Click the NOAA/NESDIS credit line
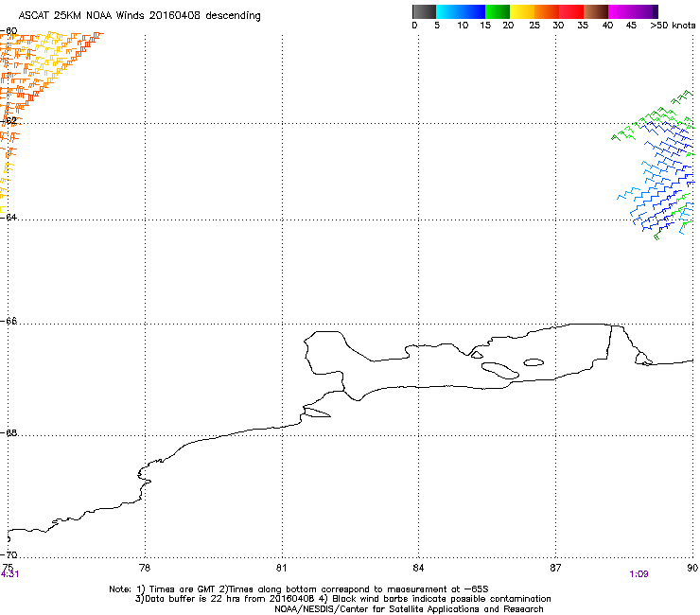This screenshot has width=700, height=615. (409, 608)
